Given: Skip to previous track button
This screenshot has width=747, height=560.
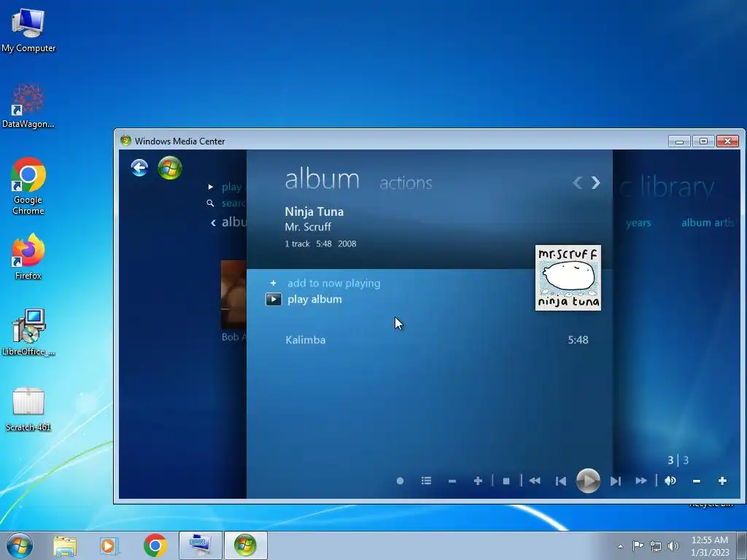Looking at the screenshot, I should tap(561, 481).
